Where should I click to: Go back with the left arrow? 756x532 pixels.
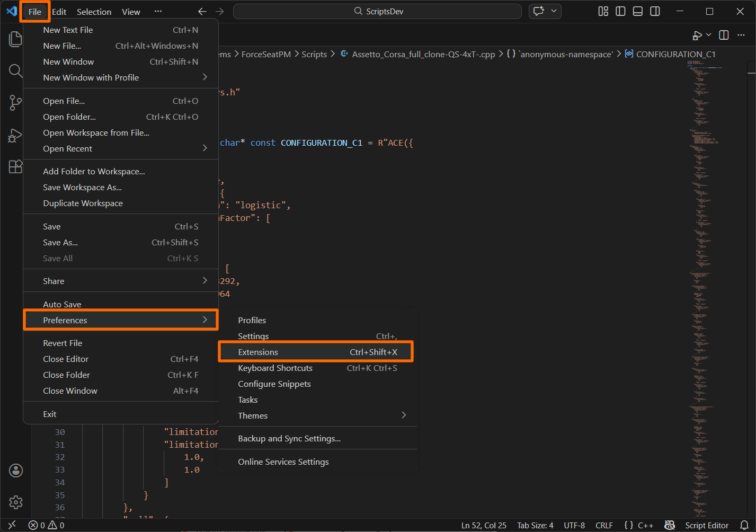coord(202,11)
